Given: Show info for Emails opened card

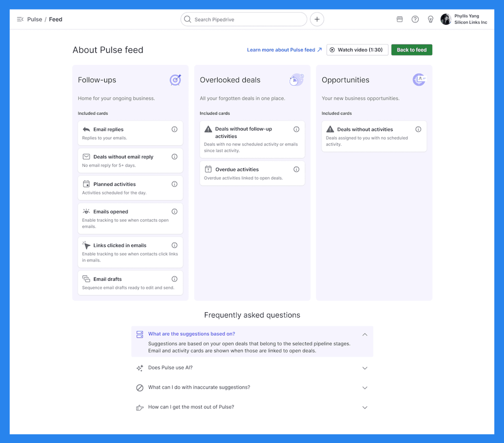Looking at the screenshot, I should 174,211.
